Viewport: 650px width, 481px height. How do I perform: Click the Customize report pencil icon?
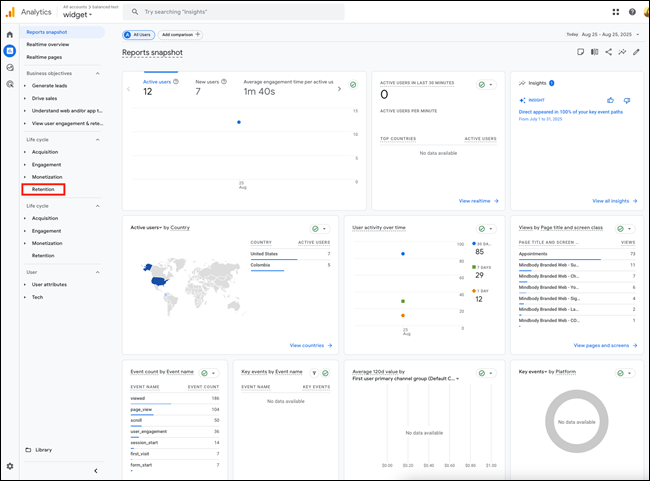click(x=636, y=52)
